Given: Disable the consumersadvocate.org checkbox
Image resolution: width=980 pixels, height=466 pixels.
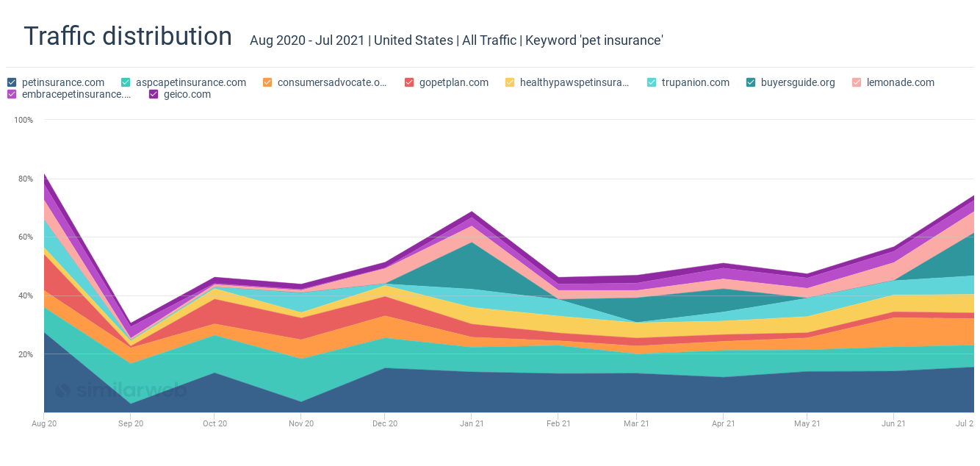Looking at the screenshot, I should pos(267,82).
